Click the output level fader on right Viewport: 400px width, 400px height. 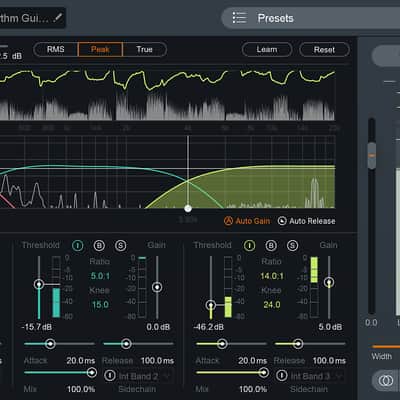pos(372,155)
